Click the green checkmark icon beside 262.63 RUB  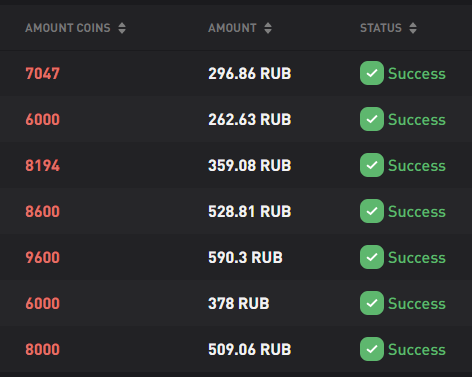pyautogui.click(x=372, y=119)
